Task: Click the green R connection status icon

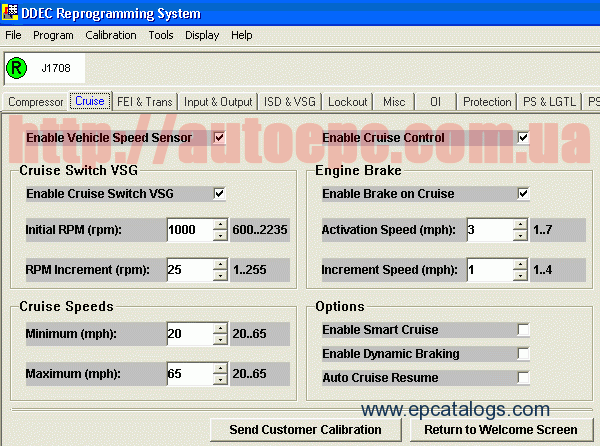Action: click(16, 68)
